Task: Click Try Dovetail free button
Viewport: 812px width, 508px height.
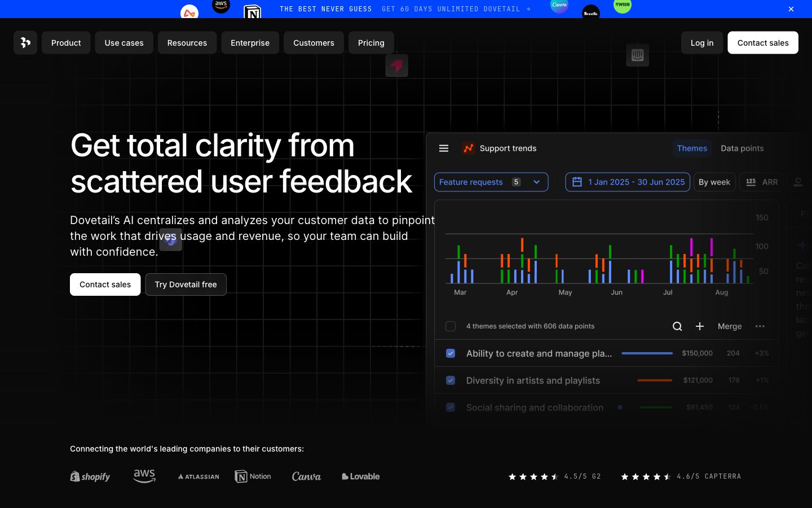Action: pyautogui.click(x=186, y=284)
